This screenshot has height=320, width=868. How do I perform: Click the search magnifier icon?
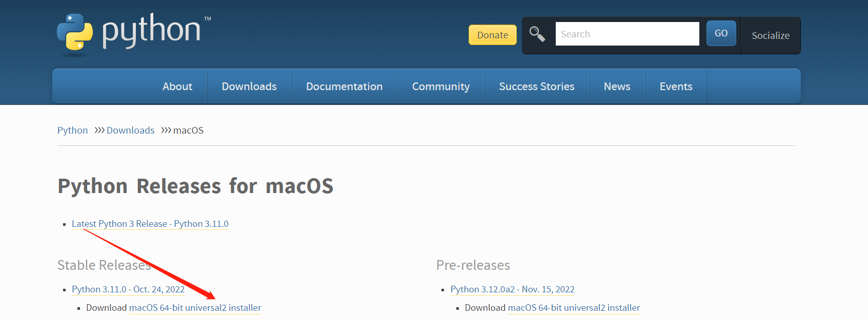pos(537,34)
